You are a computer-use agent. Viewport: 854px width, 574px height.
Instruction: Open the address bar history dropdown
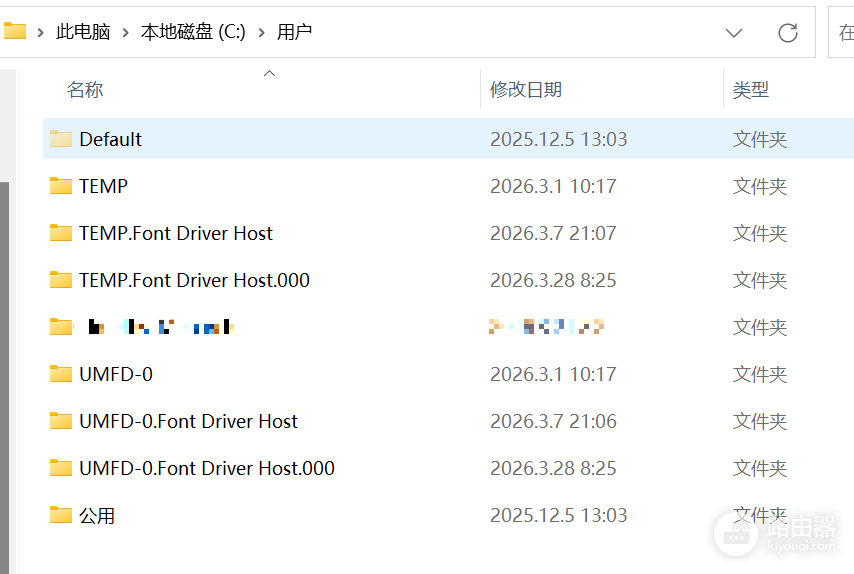pos(734,33)
